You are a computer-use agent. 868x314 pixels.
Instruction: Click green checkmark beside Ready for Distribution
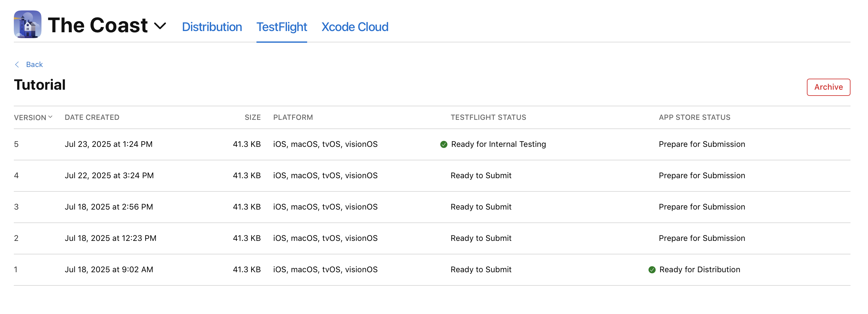point(652,270)
